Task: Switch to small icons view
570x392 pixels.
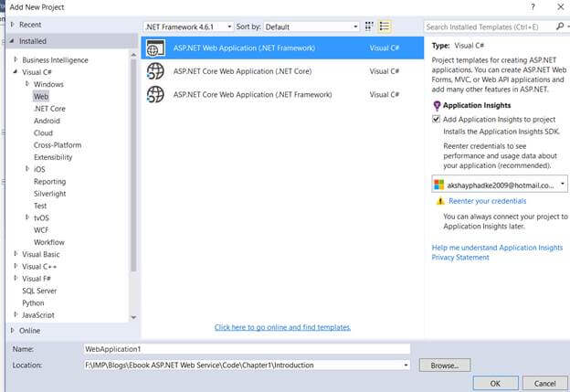Action: pos(369,26)
